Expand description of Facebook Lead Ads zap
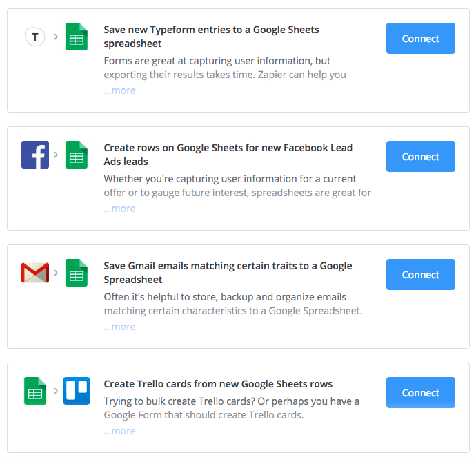The image size is (476, 462). tap(120, 209)
